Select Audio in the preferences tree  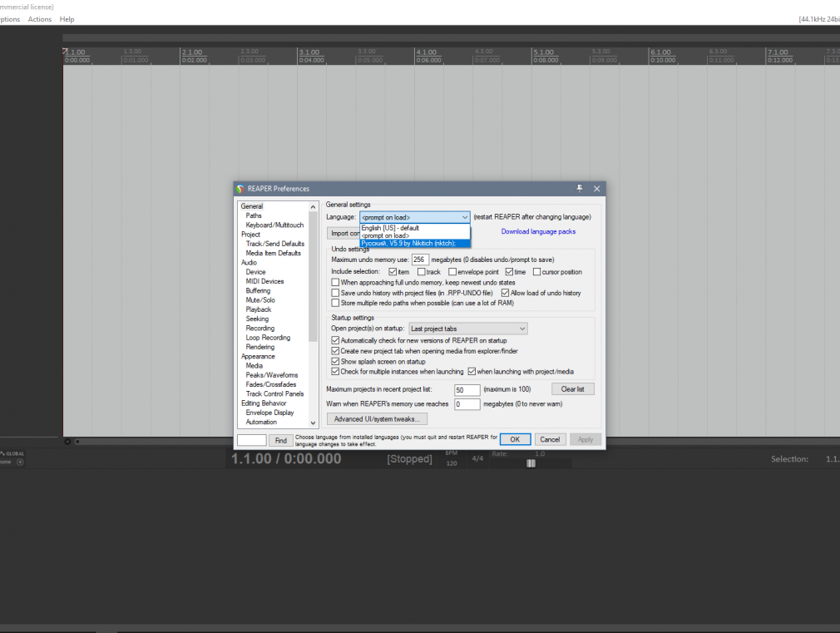tap(249, 263)
